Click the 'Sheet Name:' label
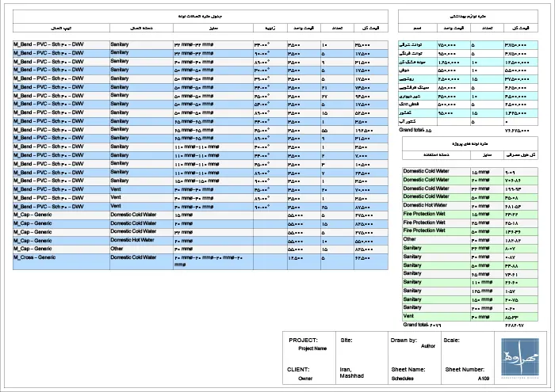This screenshot has height=392, width=555. coord(408,370)
